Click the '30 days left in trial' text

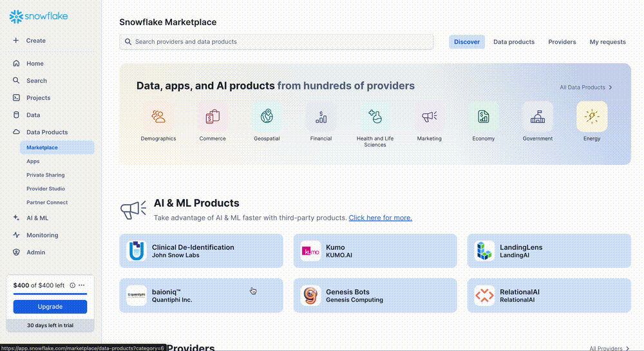50,325
